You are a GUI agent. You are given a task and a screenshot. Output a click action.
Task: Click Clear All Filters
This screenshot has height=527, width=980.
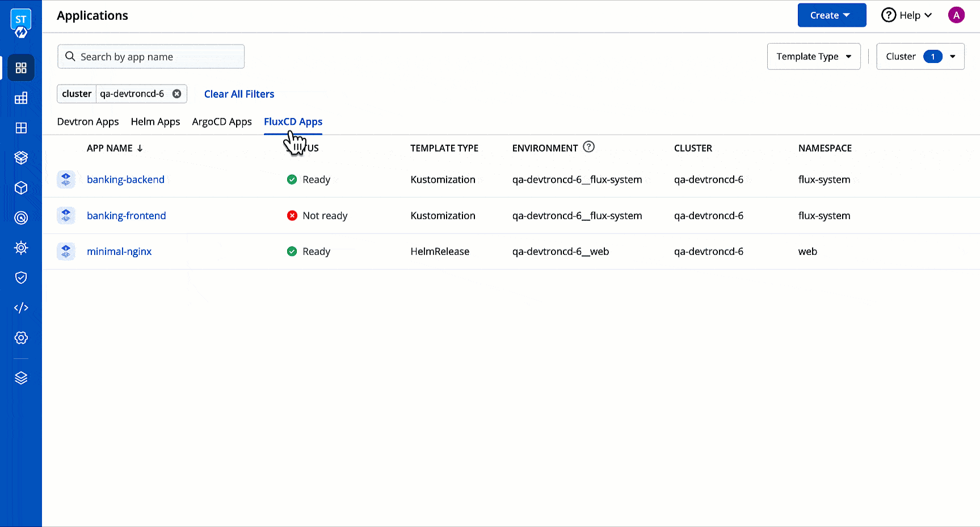[x=239, y=94]
